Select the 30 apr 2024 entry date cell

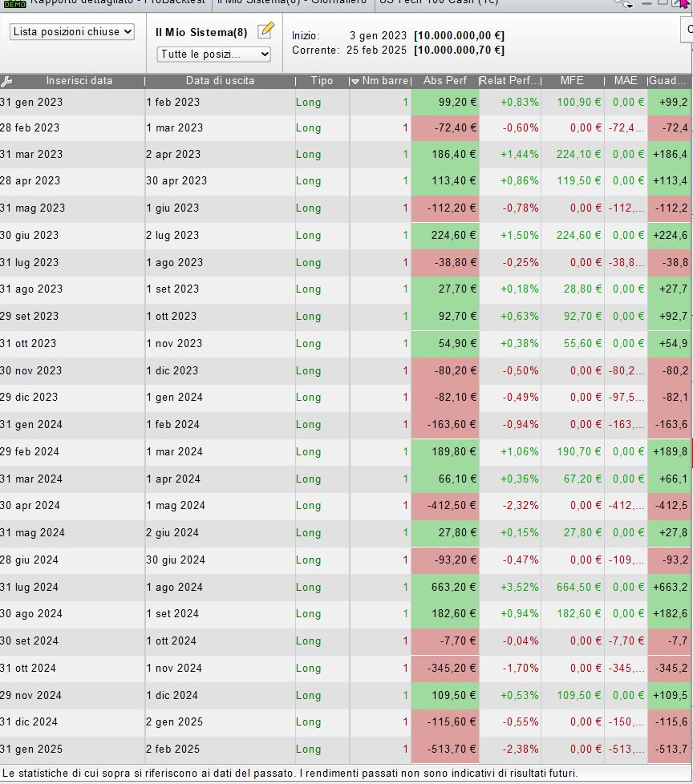tap(31, 505)
